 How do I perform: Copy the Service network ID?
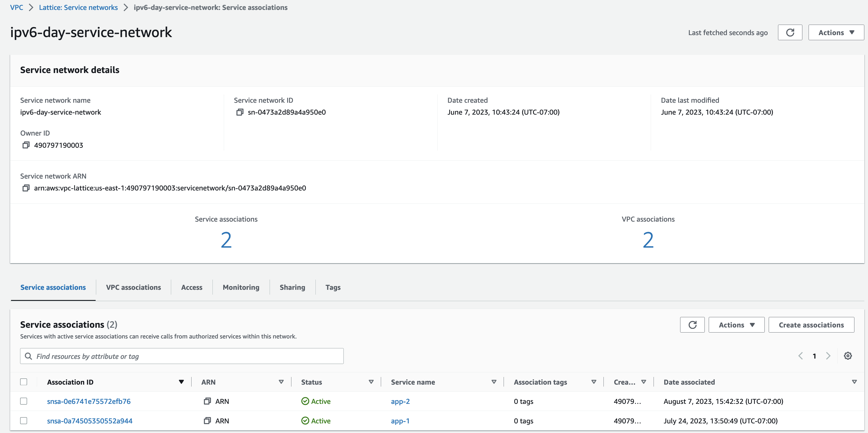pyautogui.click(x=240, y=112)
